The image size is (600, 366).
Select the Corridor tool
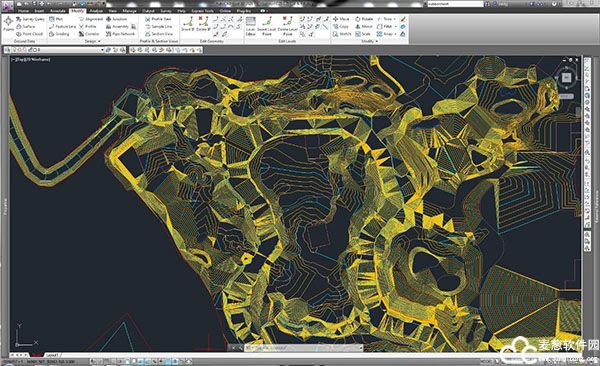point(89,34)
